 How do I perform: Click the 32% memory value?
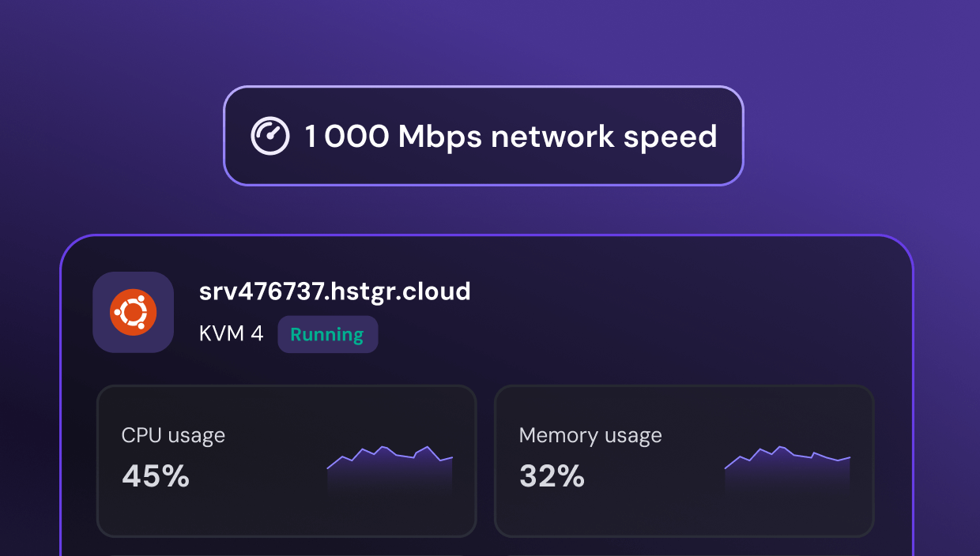pyautogui.click(x=552, y=475)
